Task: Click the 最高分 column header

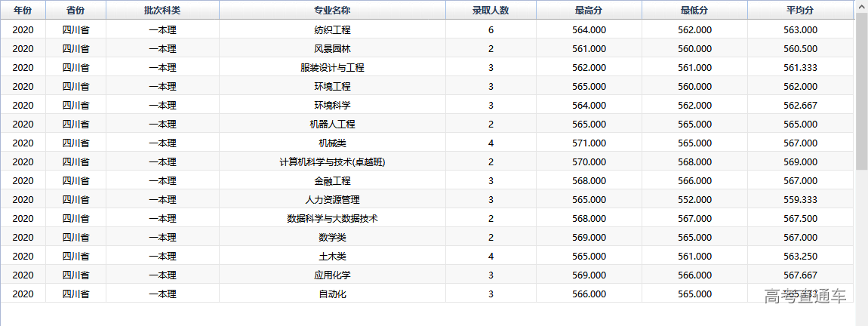Action: pos(589,11)
